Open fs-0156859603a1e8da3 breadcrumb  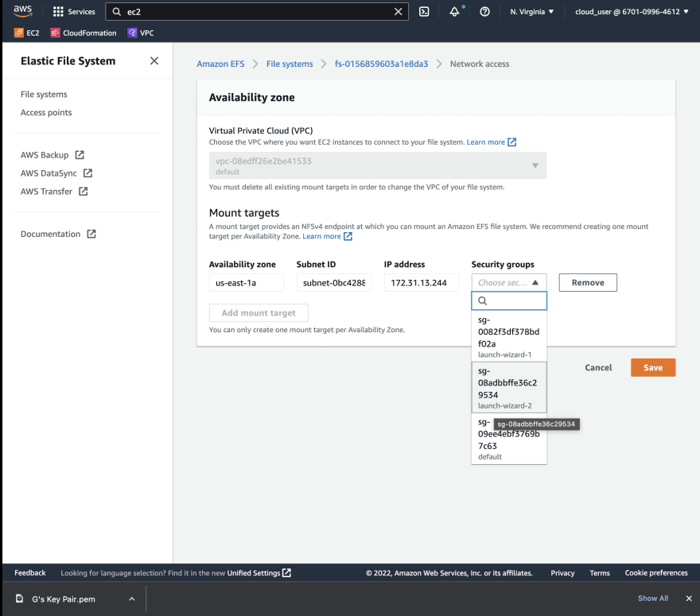click(x=381, y=64)
